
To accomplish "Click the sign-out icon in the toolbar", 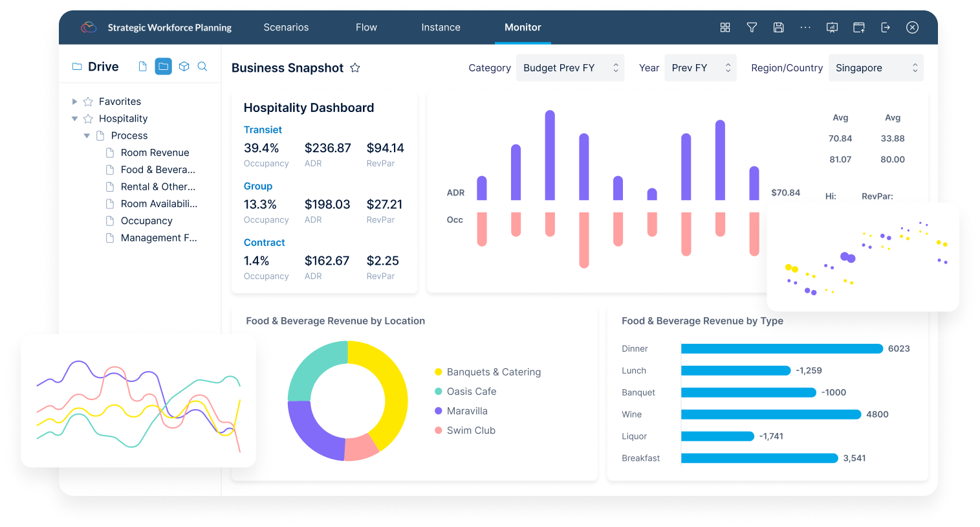I will pos(885,27).
